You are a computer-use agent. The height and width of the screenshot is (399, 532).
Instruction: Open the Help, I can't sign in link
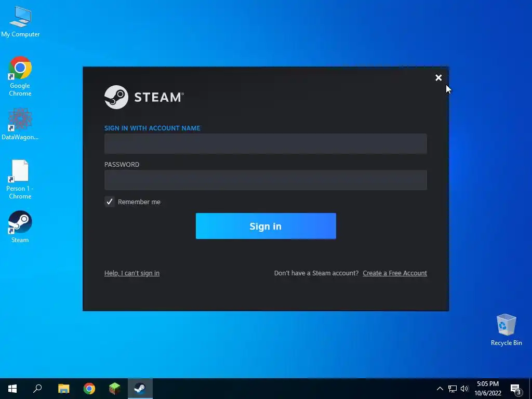click(131, 273)
